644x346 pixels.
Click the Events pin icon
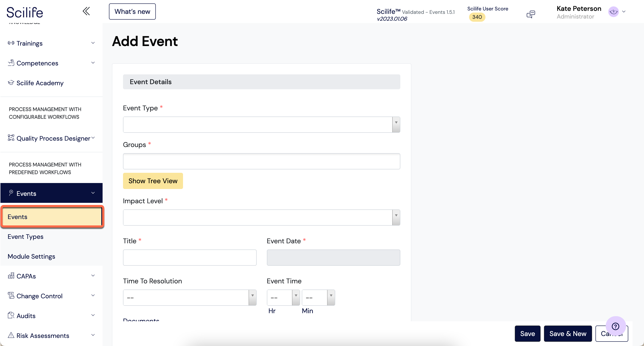[x=11, y=193]
